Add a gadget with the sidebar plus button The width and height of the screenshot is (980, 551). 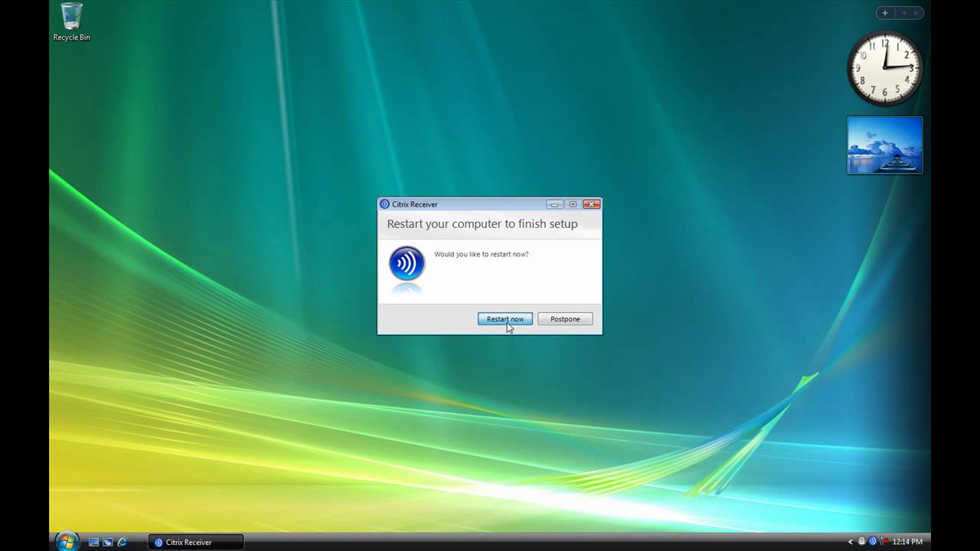coord(885,13)
